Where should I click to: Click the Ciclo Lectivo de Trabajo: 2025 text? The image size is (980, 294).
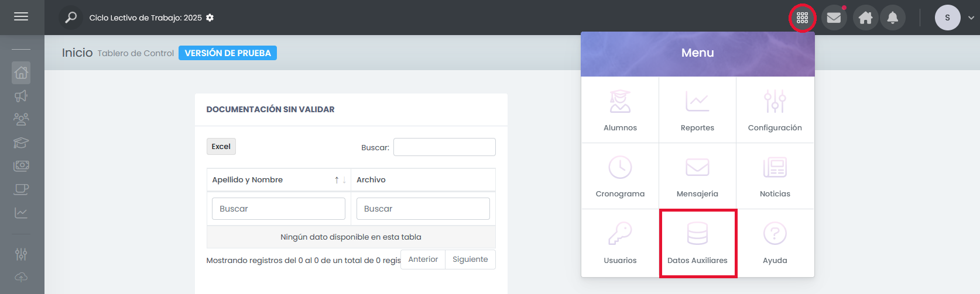145,18
